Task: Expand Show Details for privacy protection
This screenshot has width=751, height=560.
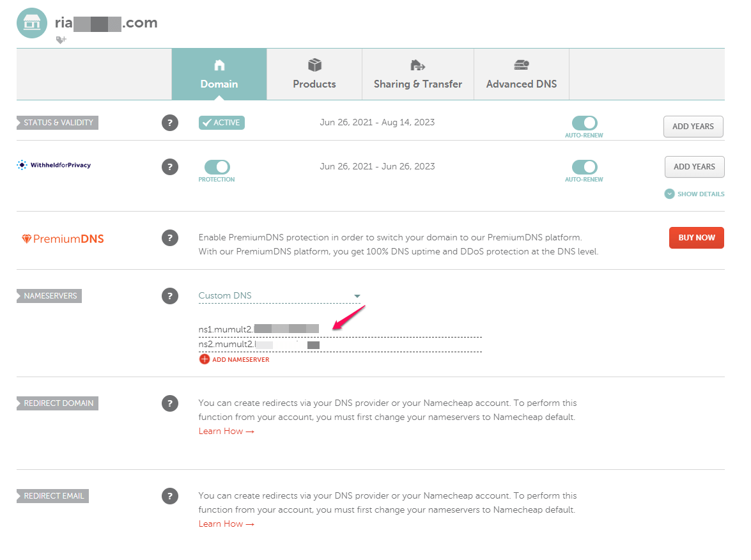Action: [x=695, y=194]
